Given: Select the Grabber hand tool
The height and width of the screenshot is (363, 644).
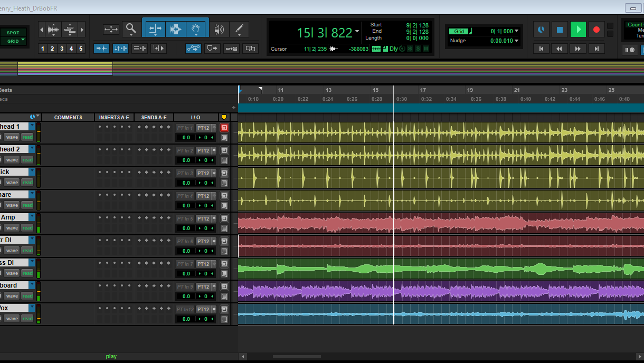Looking at the screenshot, I should 196,29.
